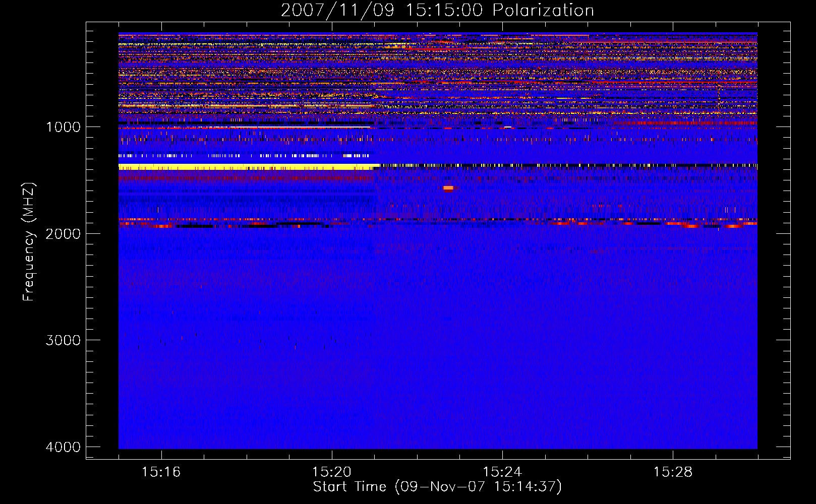This screenshot has height=504, width=816.
Task: Click the 'Start Time (09-Nov-07 15:14:37)' axis label
Action: pos(437,487)
